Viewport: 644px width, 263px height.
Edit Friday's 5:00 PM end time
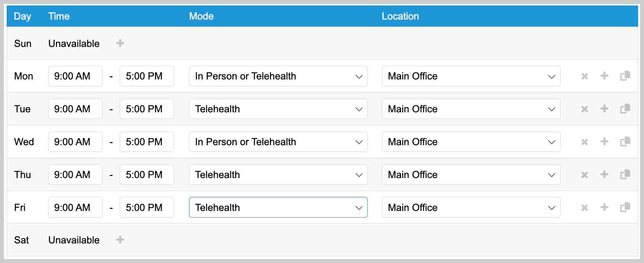pyautogui.click(x=147, y=207)
